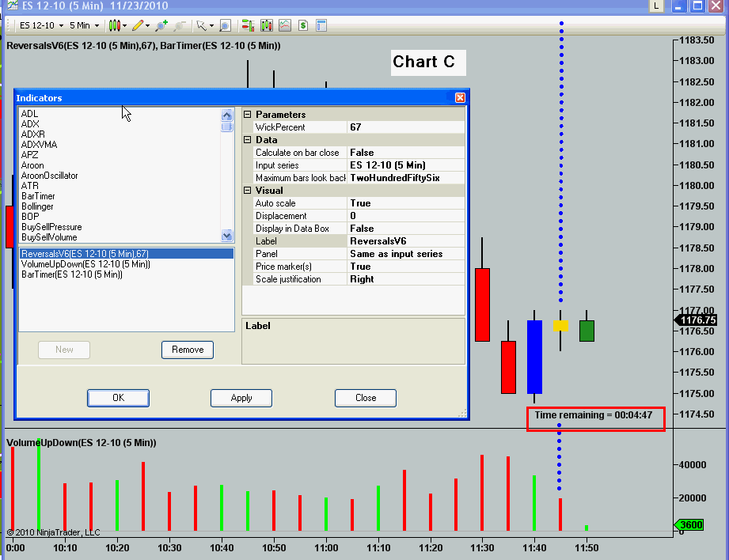Screen dimensions: 729x560
Task: Click the 1176.75 price marker on axis
Action: point(695,320)
